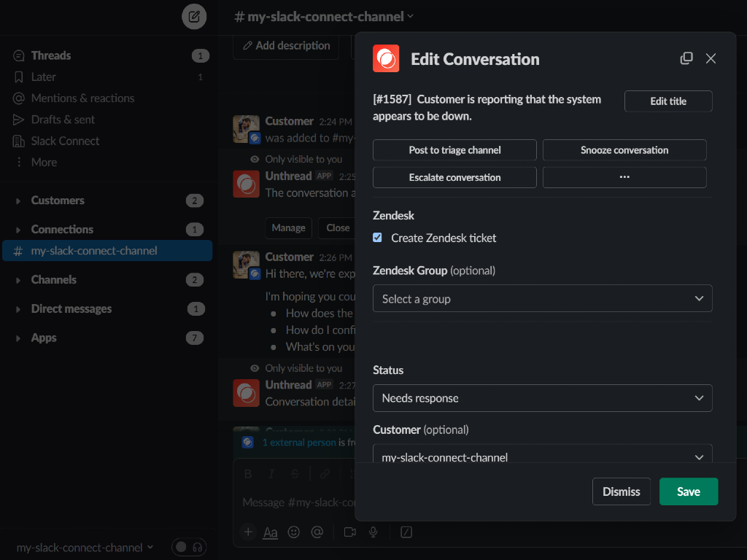Expand the Customers sidebar section
Image resolution: width=747 pixels, height=560 pixels.
[57, 201]
